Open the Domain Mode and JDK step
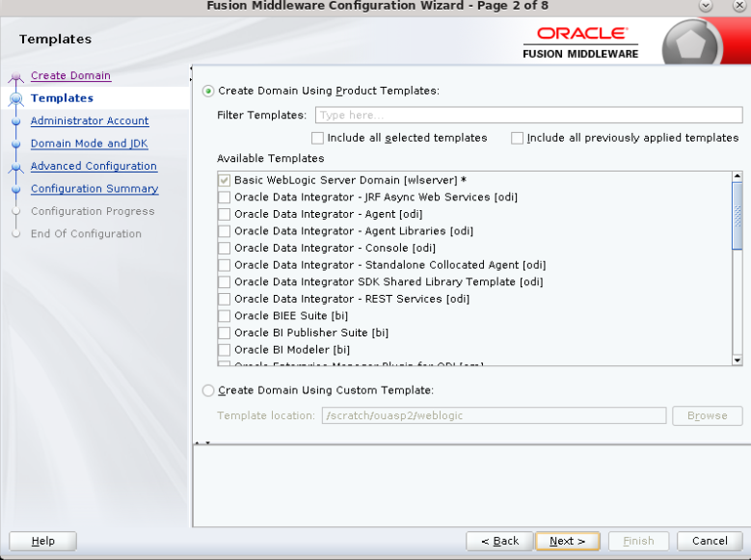The image size is (751, 560). [89, 144]
